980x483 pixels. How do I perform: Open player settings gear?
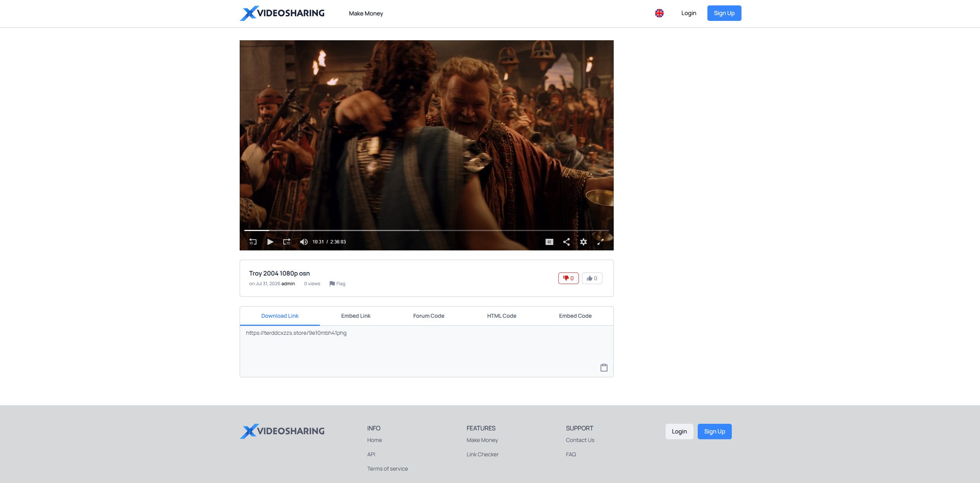(x=584, y=242)
